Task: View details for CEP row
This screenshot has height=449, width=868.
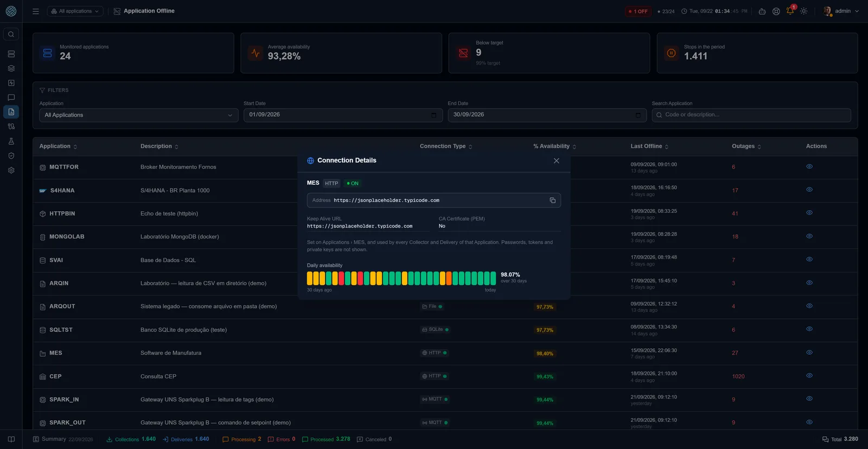Action: 809,376
